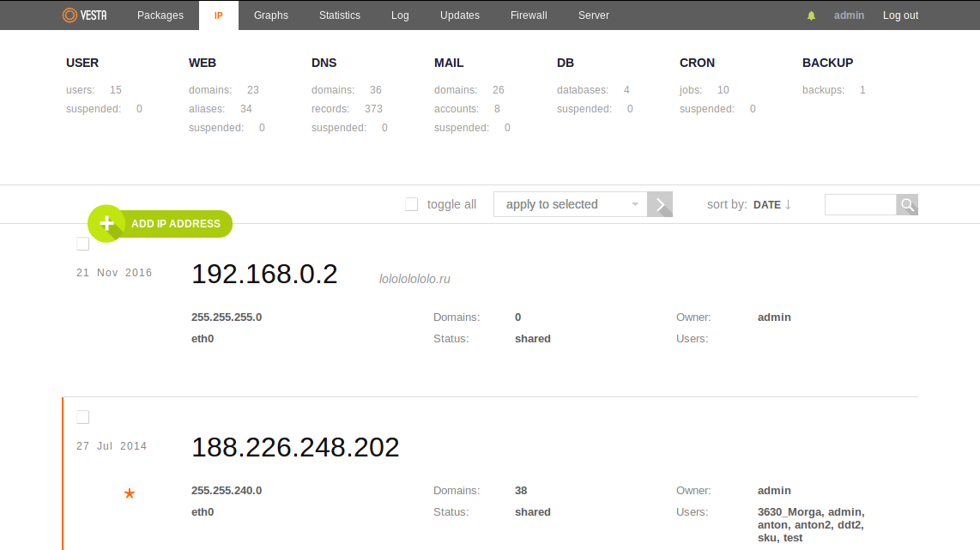Open the admin profile link
The height and width of the screenshot is (550, 980).
point(849,15)
